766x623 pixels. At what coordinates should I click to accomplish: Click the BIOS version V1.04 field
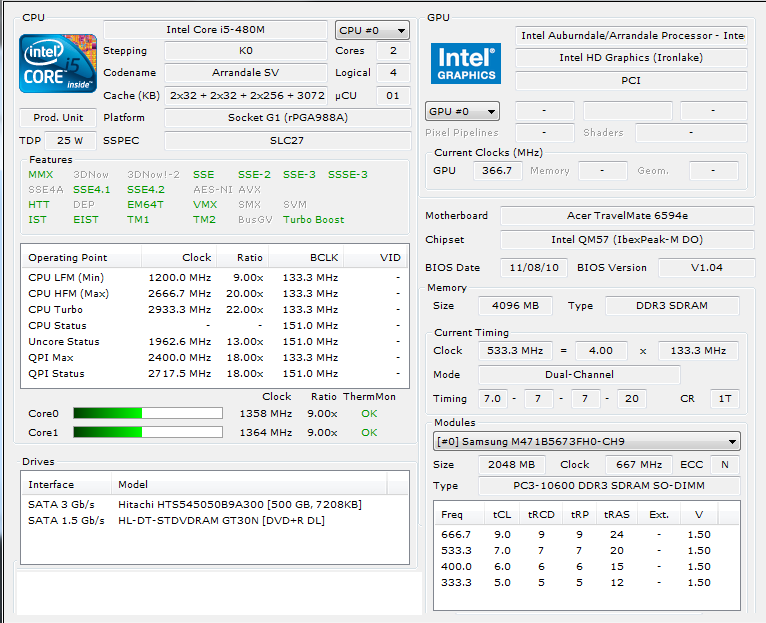(706, 268)
